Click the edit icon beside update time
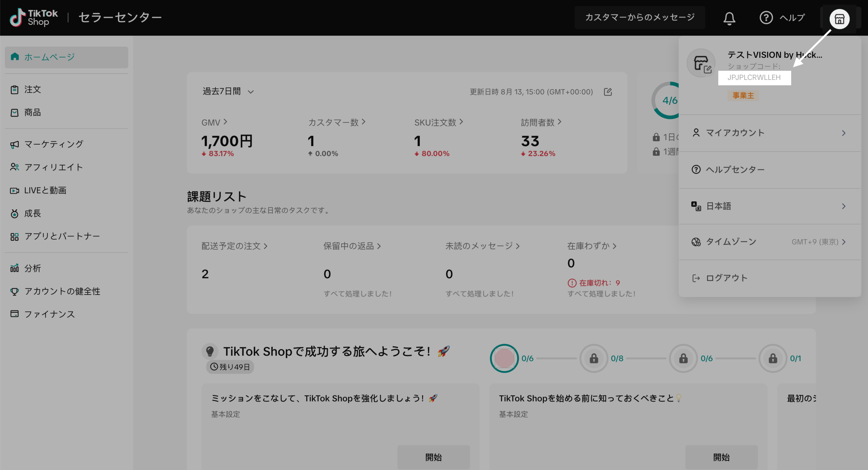 (608, 92)
